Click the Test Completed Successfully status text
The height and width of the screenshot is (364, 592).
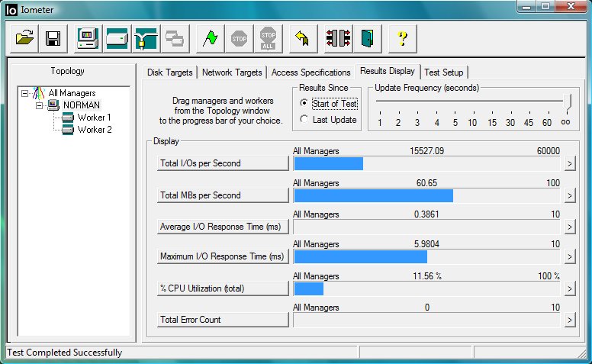[65, 353]
